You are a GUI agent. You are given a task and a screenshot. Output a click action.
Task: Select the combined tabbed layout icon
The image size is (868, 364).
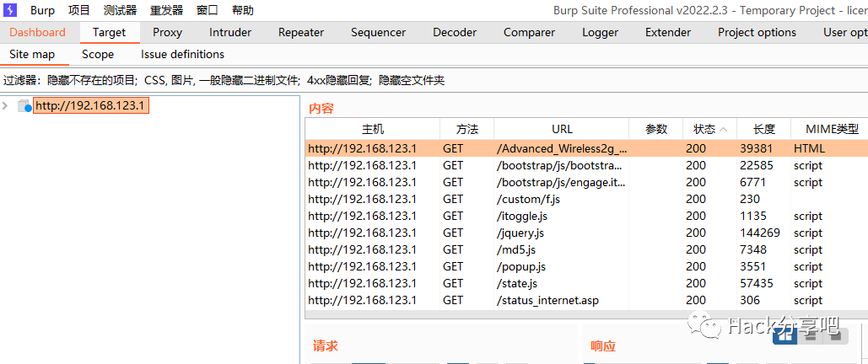tap(835, 335)
